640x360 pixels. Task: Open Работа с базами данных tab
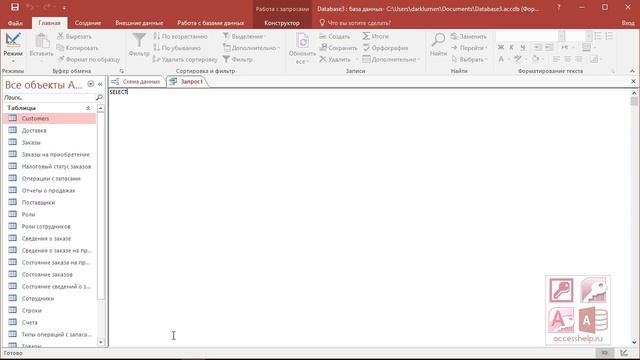point(211,23)
